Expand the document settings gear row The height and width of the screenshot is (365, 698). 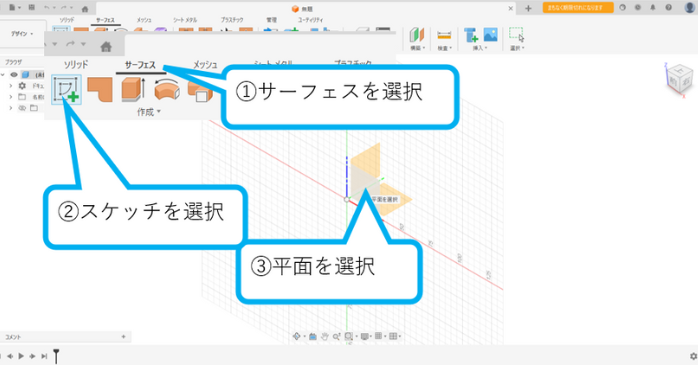click(x=11, y=85)
